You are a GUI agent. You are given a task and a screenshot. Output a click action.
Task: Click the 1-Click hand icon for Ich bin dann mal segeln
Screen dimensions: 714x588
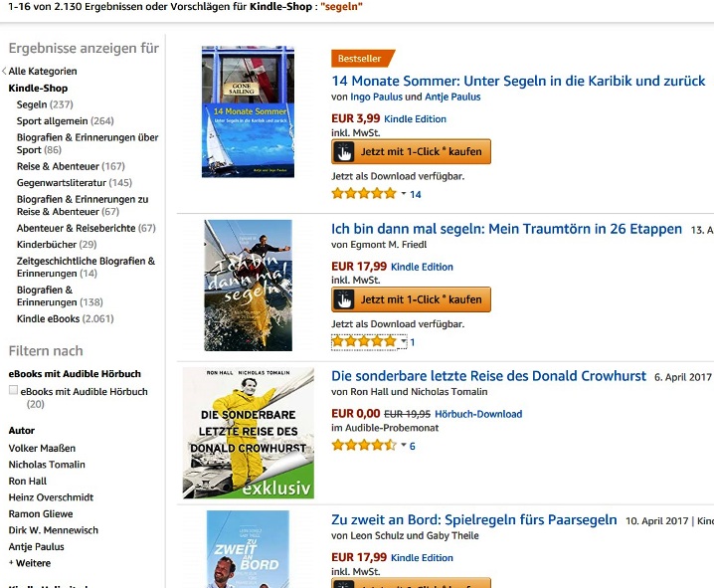[x=344, y=299]
